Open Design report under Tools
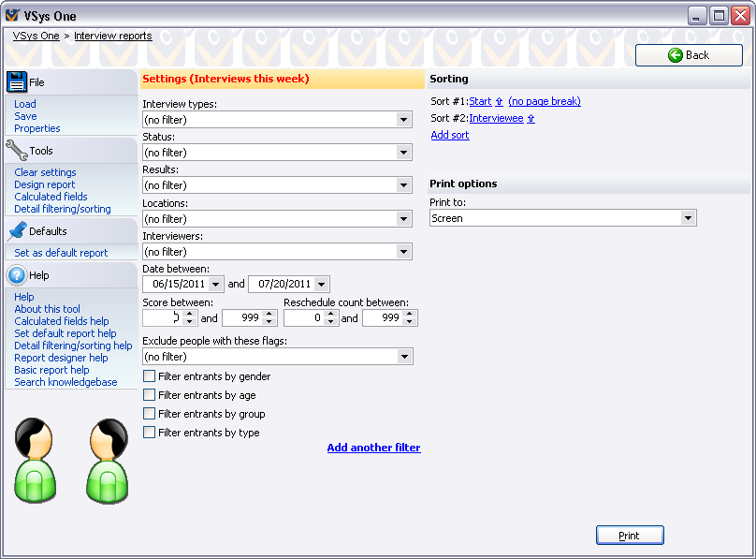This screenshot has height=559, width=756. pos(45,184)
